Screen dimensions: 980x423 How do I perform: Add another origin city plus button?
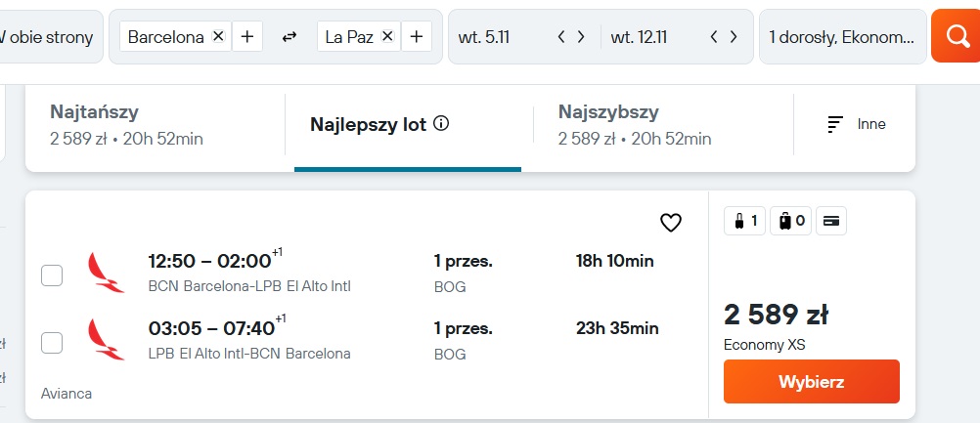pyautogui.click(x=247, y=37)
